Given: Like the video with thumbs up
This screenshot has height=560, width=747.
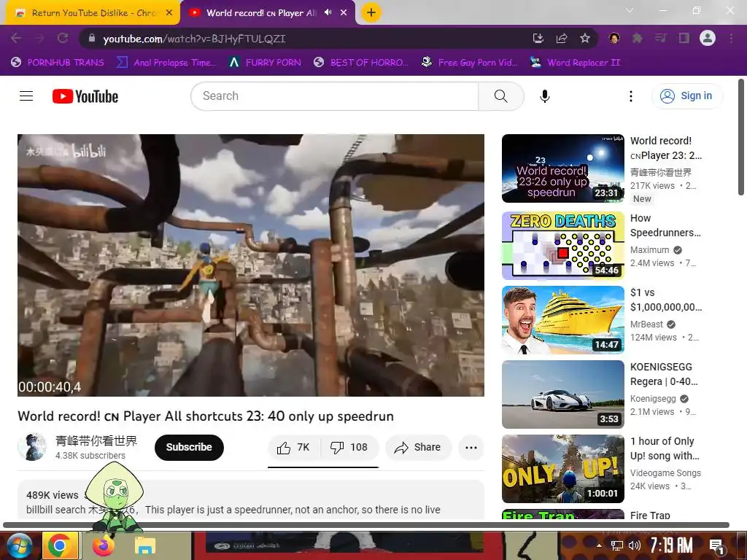Looking at the screenshot, I should click(x=294, y=447).
